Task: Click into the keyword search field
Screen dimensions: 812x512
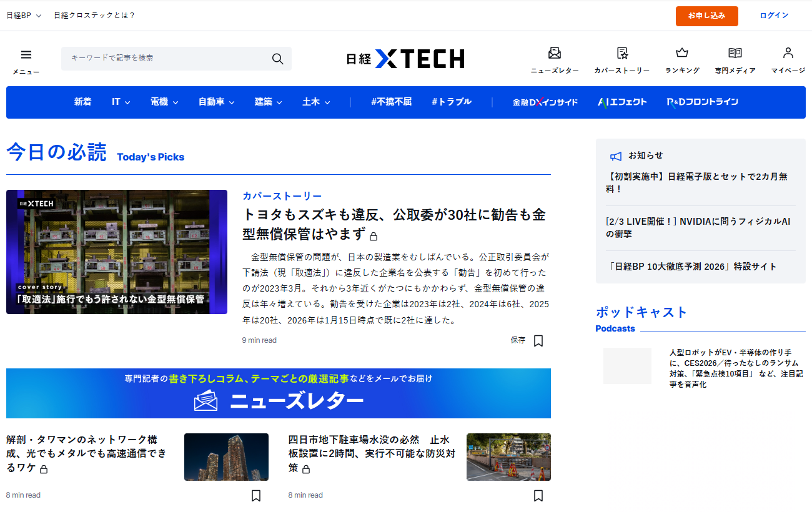Action: tap(166, 58)
